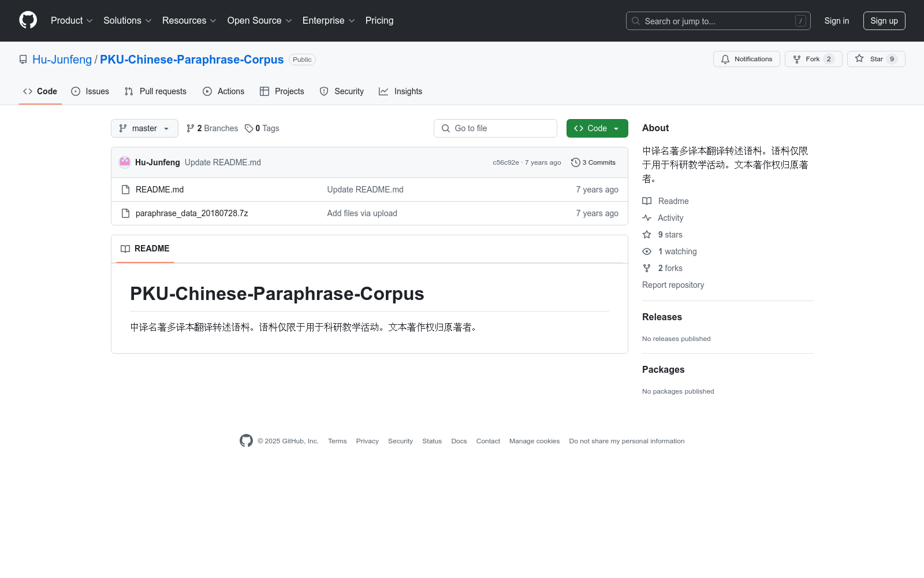
Task: Open the 3 Commits history
Action: tap(594, 162)
